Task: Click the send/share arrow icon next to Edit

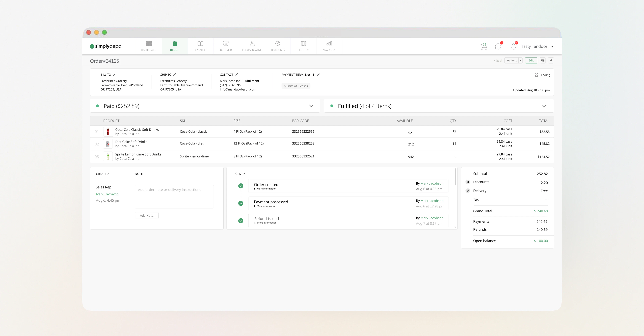Action: (x=551, y=60)
